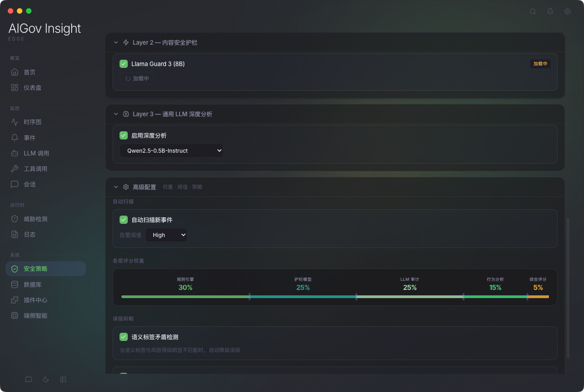Open 插件中心 puzzle icon in sidebar
The height and width of the screenshot is (392, 584).
pyautogui.click(x=15, y=300)
